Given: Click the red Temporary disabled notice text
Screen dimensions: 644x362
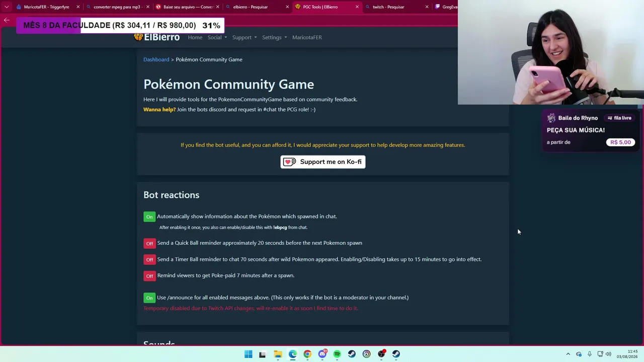Looking at the screenshot, I should (x=251, y=308).
